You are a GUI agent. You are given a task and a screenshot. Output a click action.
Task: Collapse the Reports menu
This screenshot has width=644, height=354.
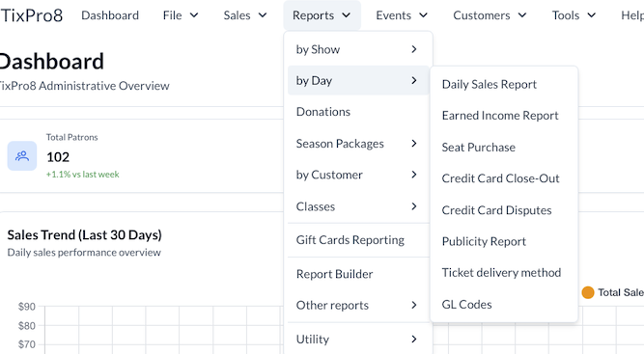click(x=322, y=15)
